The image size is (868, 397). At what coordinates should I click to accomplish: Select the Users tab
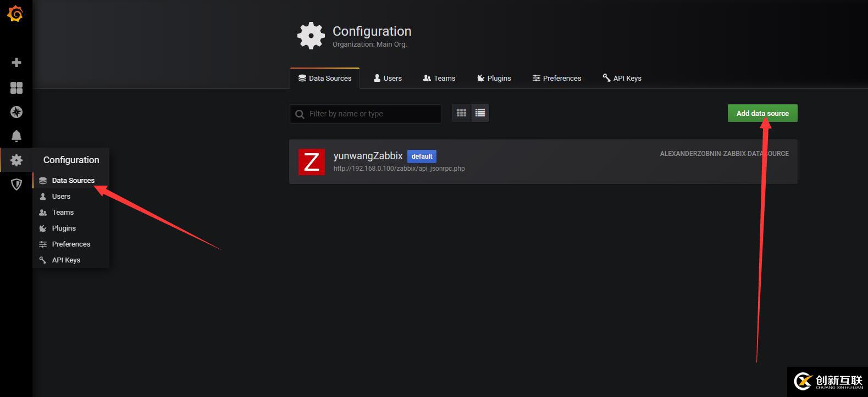388,78
